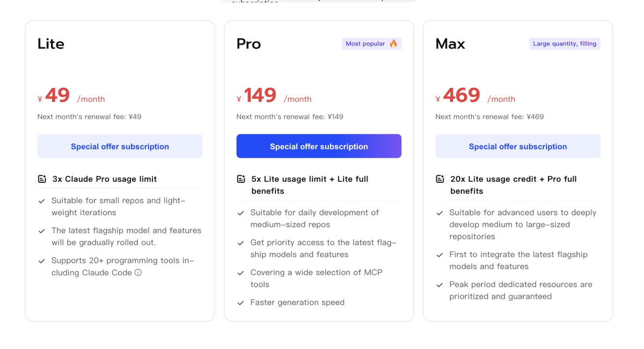The image size is (644, 349).
Task: Click the info icon after Claude Code
Action: 138,272
